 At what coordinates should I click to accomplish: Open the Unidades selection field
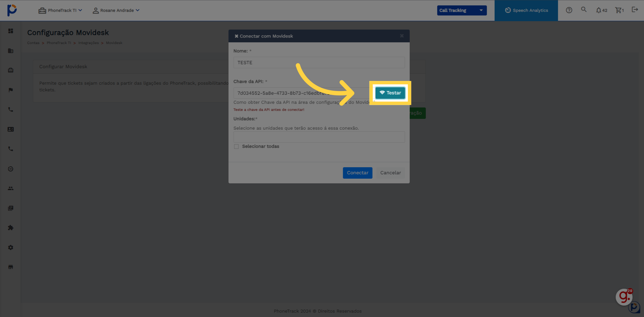319,137
